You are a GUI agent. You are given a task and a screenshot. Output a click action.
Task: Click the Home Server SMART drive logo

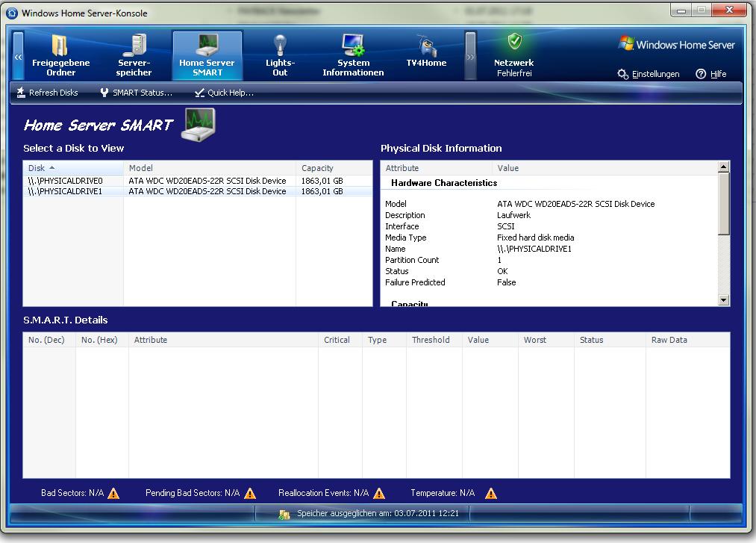(x=199, y=125)
